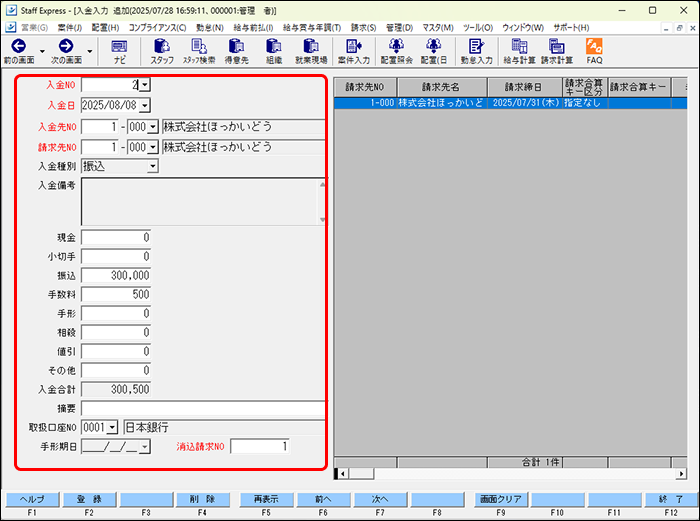Open the 勤怠入力 toolbar icon
Image resolution: width=700 pixels, height=521 pixels.
(476, 46)
